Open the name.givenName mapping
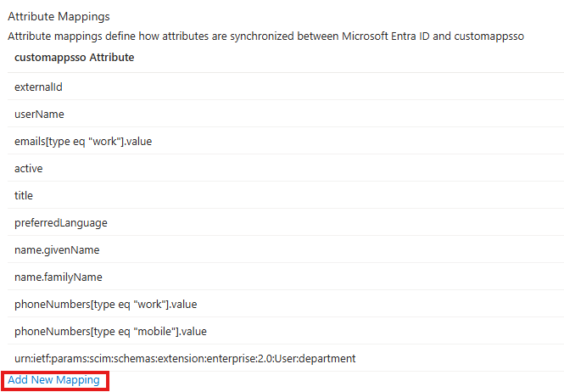The width and height of the screenshot is (564, 392). pyautogui.click(x=57, y=249)
